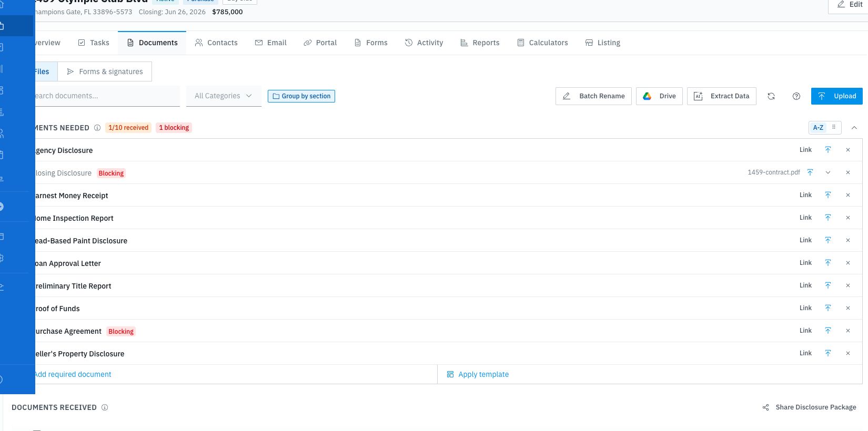
Task: Click the Documents Received info icon
Action: [105, 407]
